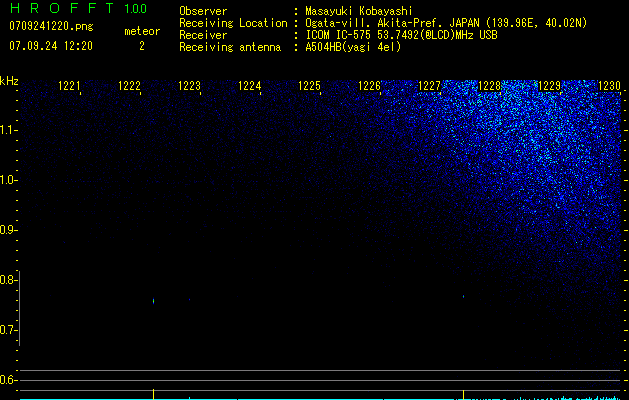Click the kHz axis unit label

[x=9, y=81]
